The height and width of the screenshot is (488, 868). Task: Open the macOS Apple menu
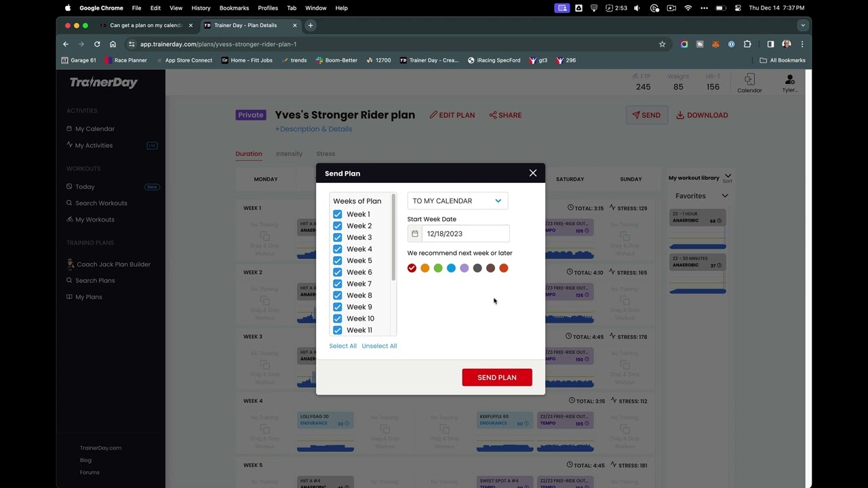[68, 8]
